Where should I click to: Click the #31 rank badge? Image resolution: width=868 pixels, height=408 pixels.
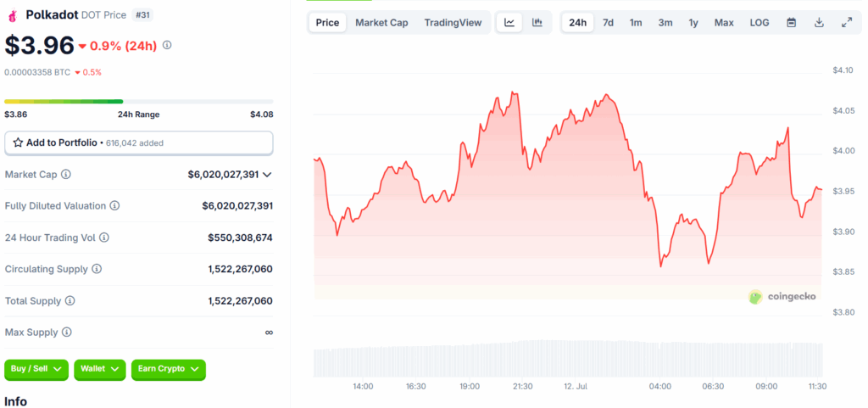[142, 15]
